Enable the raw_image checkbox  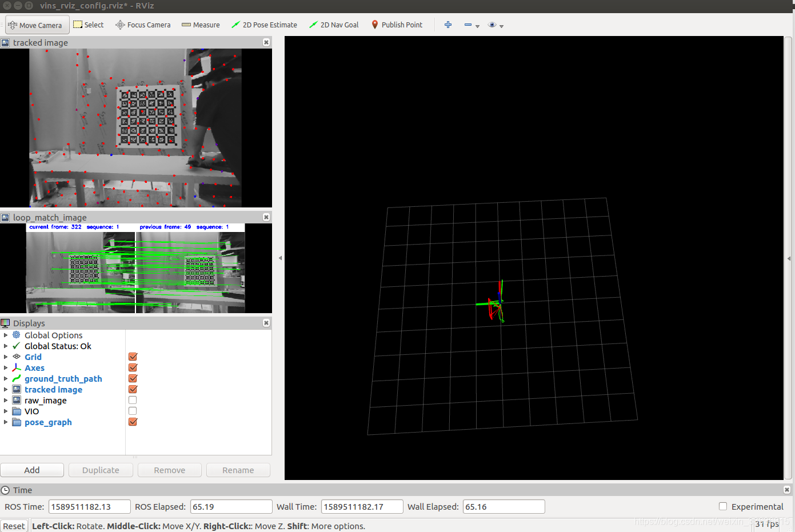tap(133, 400)
